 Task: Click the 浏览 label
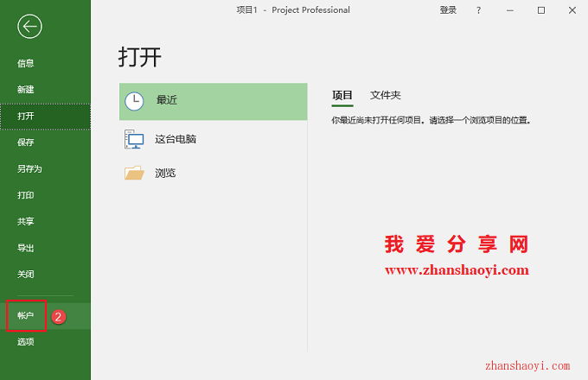[165, 173]
